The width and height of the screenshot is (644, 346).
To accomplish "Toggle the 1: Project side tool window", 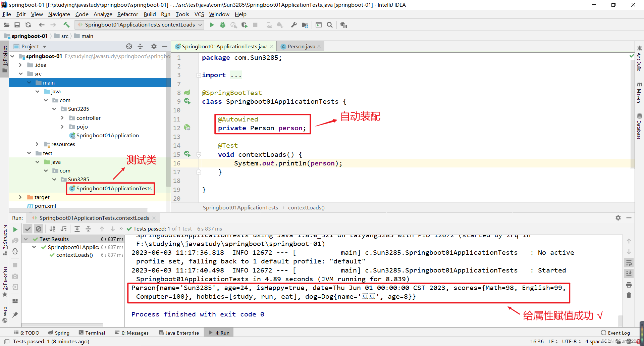I will tap(5, 59).
